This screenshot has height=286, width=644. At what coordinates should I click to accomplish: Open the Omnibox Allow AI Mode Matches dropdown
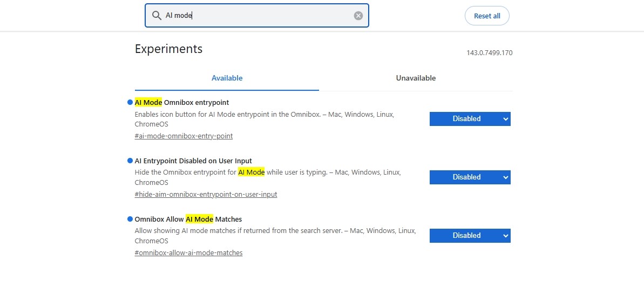pos(470,236)
